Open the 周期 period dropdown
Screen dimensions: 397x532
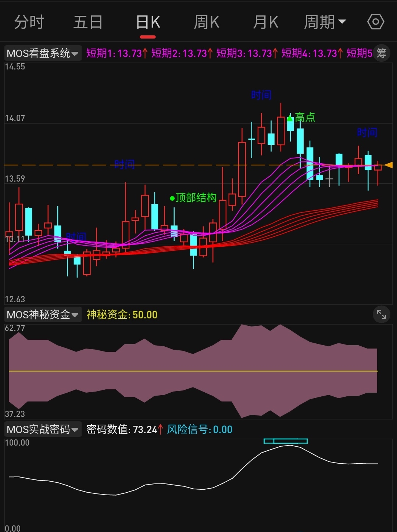[x=325, y=22]
